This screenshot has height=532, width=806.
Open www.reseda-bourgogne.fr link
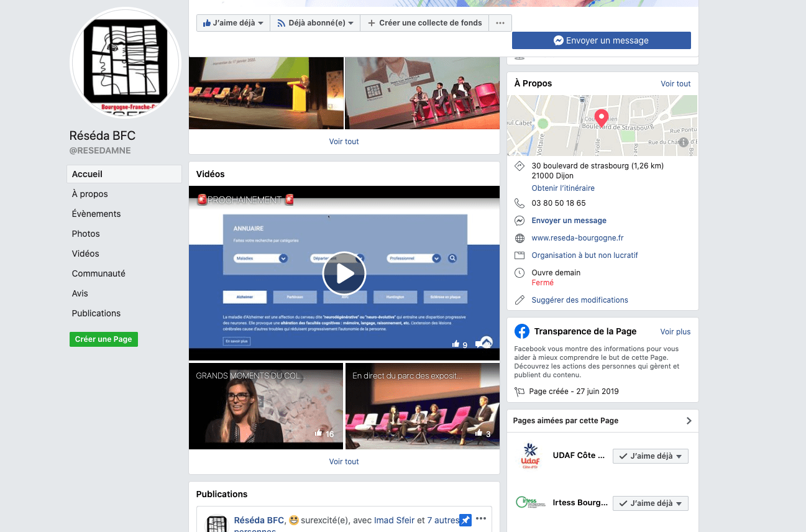(x=577, y=238)
